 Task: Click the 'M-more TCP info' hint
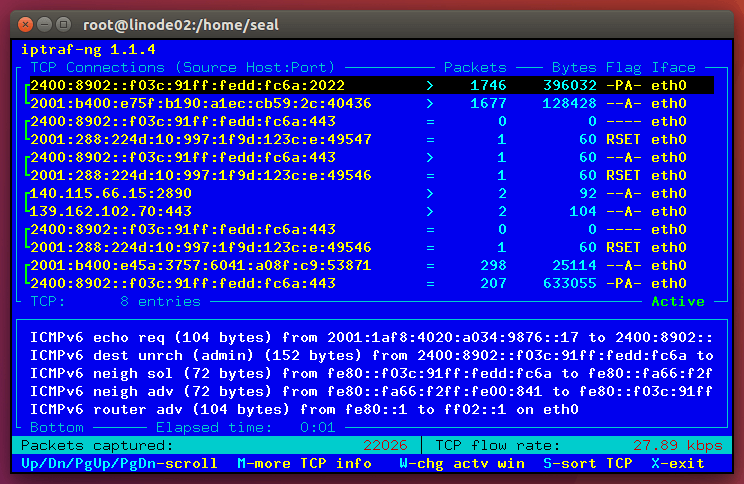304,463
